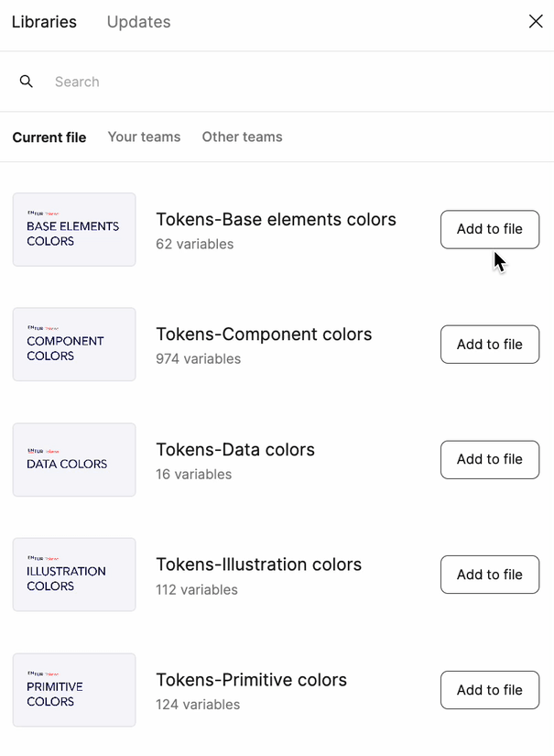Add Tokens-Component colors to file

coord(490,345)
